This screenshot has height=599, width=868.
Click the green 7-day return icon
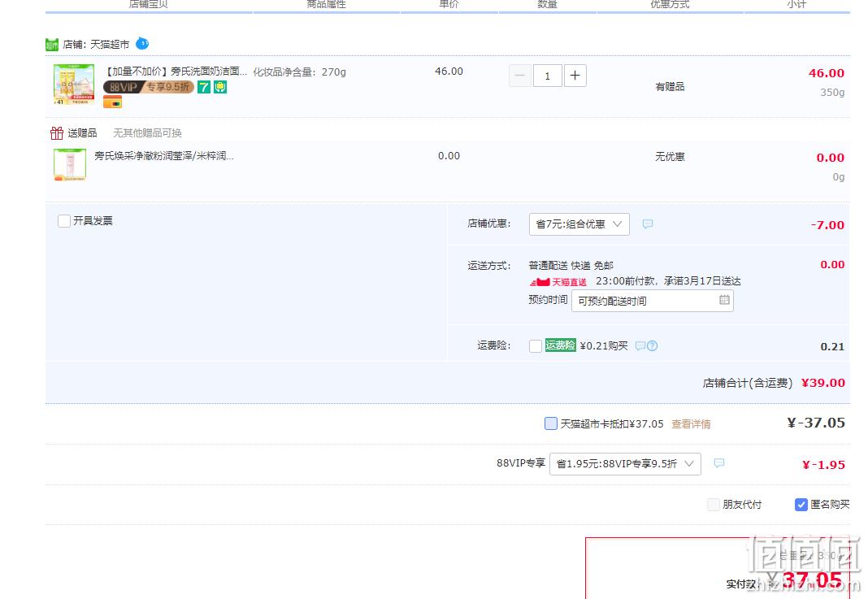pyautogui.click(x=204, y=87)
